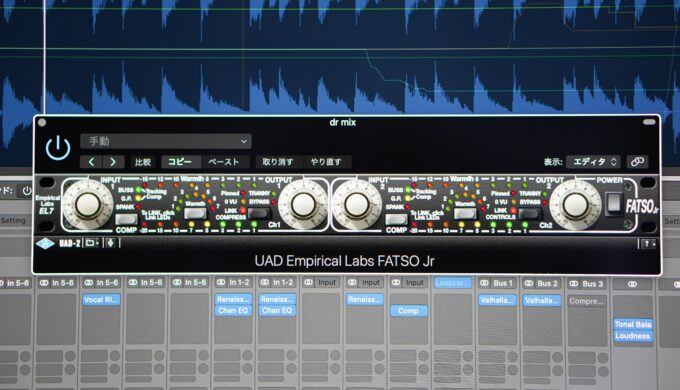Click channel 1 INPUT knob
Viewport: 680px width, 390px height.
[88, 204]
